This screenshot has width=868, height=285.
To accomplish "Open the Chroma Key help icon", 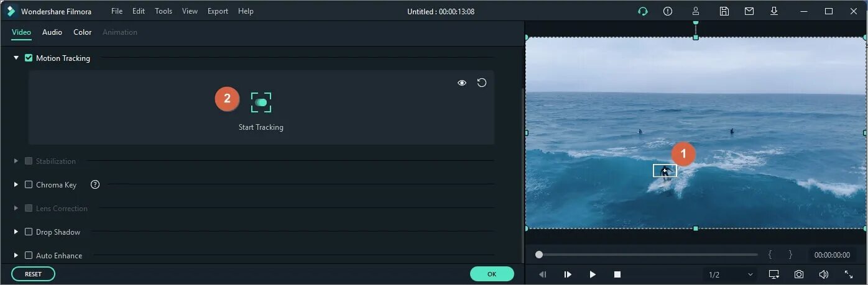I will pyautogui.click(x=95, y=184).
